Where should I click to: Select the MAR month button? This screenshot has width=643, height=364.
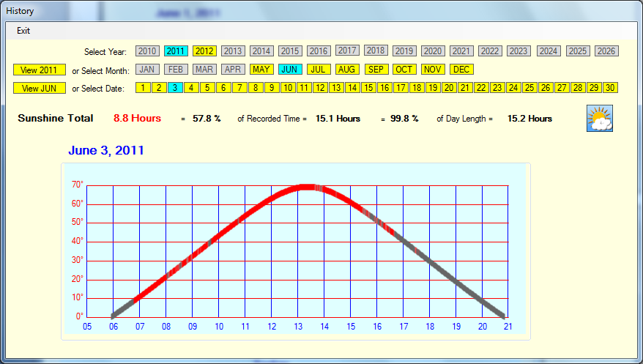pos(204,70)
